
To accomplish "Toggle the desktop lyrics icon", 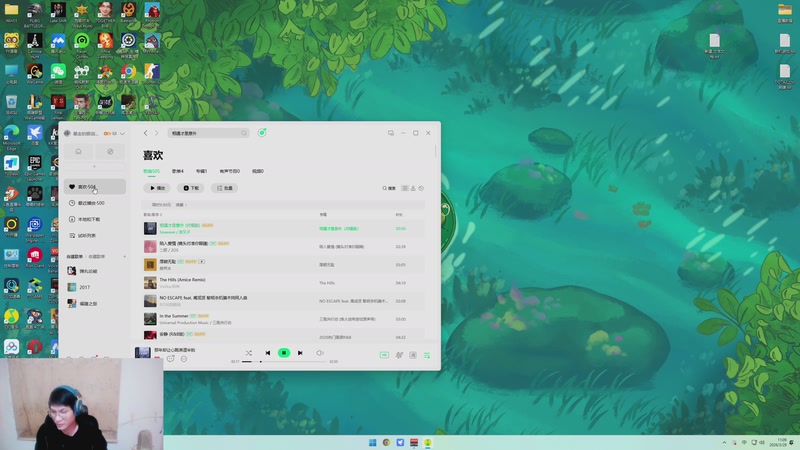I will pos(413,355).
